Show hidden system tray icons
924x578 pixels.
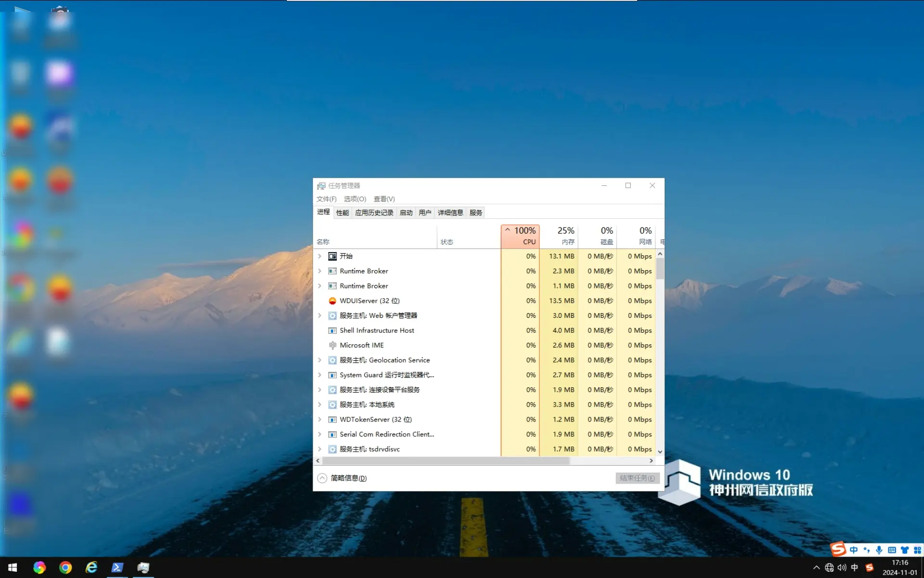816,567
